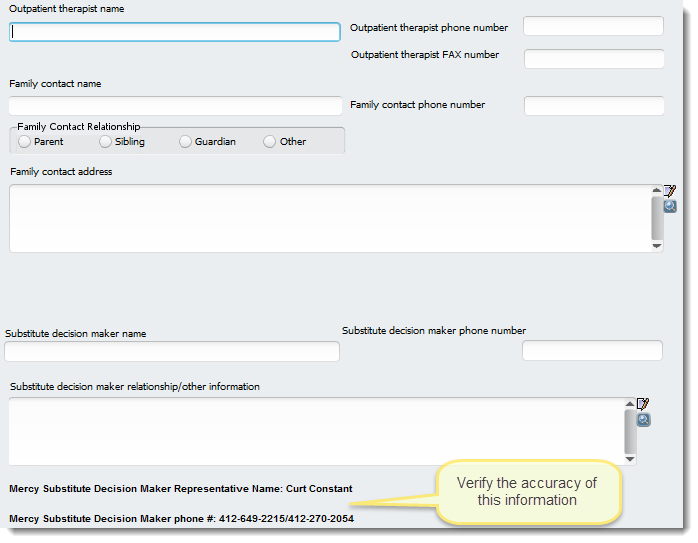Open text editor icon beside Family contact address
The height and width of the screenshot is (543, 698).
670,191
